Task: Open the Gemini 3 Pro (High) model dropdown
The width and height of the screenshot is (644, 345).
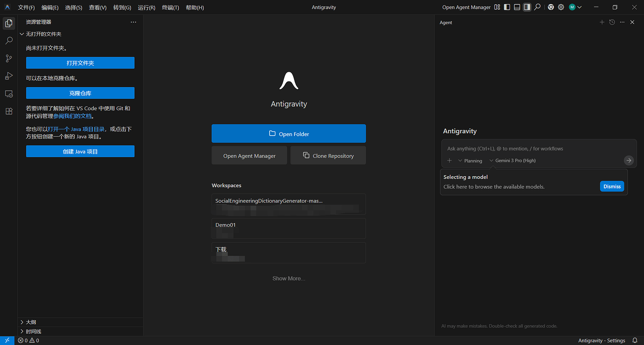Action: [512, 160]
